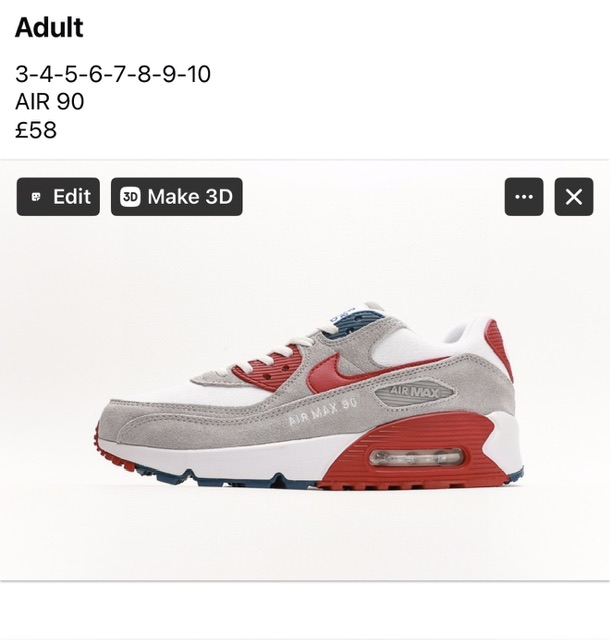
Task: Open the three-dots more options menu
Action: pyautogui.click(x=524, y=197)
